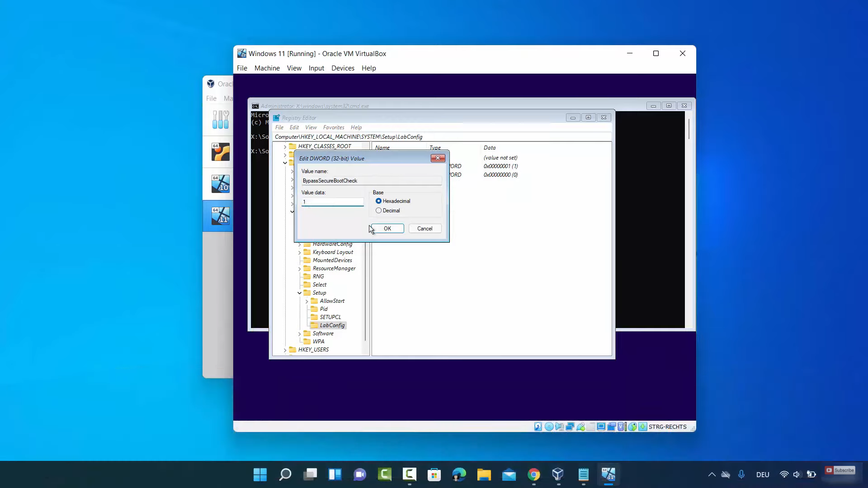Open the Favorites menu in Registry Editor

click(333, 127)
